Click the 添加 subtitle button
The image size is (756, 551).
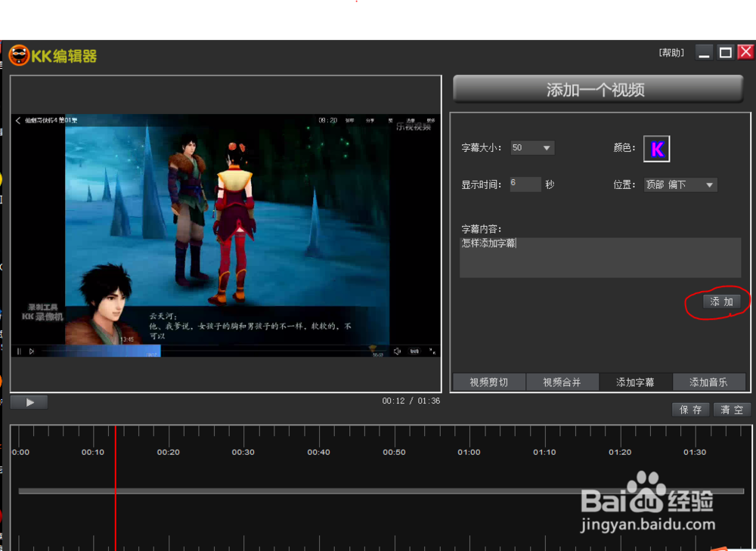pyautogui.click(x=722, y=302)
